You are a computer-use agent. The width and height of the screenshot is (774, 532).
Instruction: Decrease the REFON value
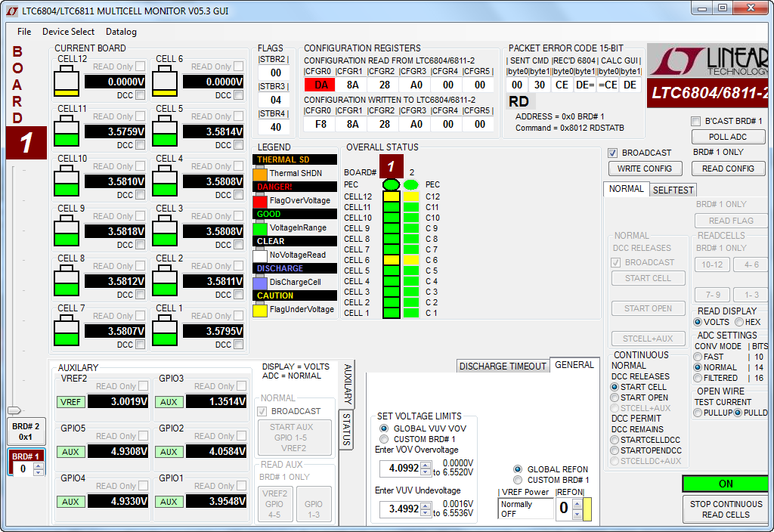[577, 513]
